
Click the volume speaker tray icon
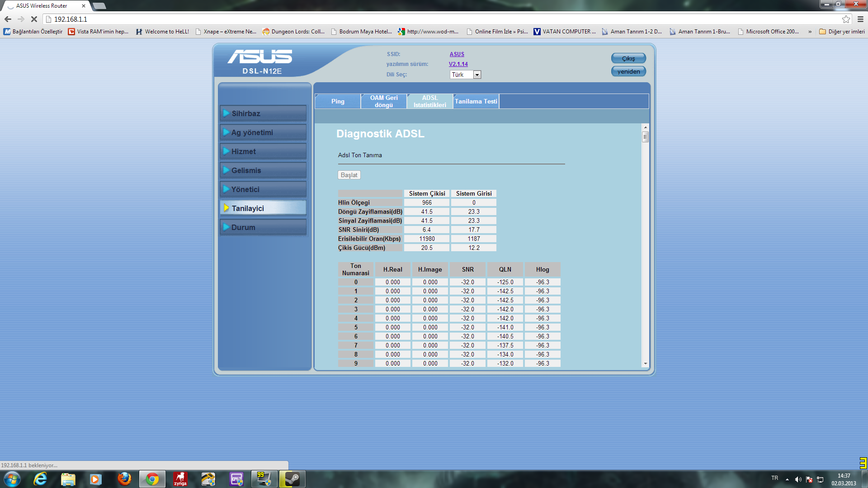coord(798,479)
